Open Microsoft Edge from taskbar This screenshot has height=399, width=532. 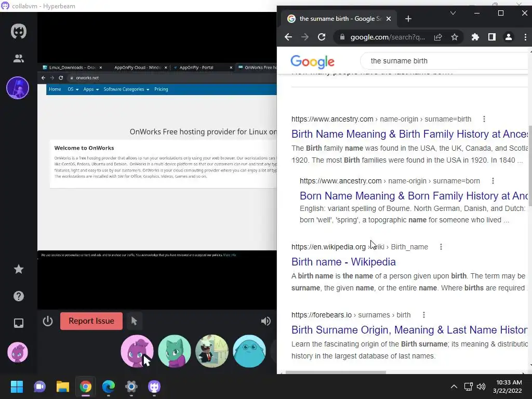pyautogui.click(x=109, y=387)
